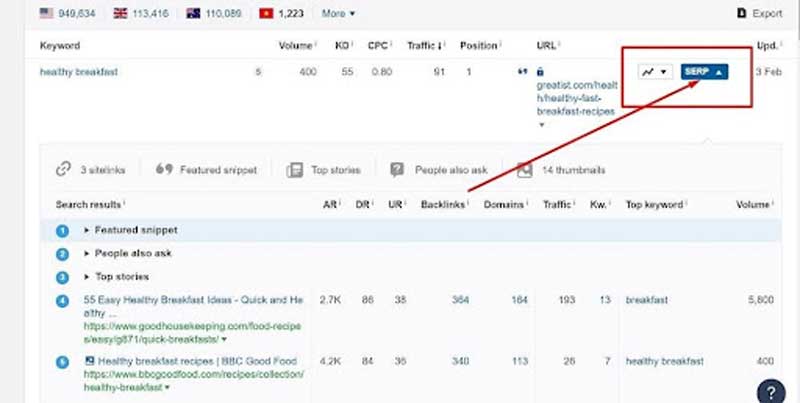Click the Export icon button

click(x=741, y=13)
